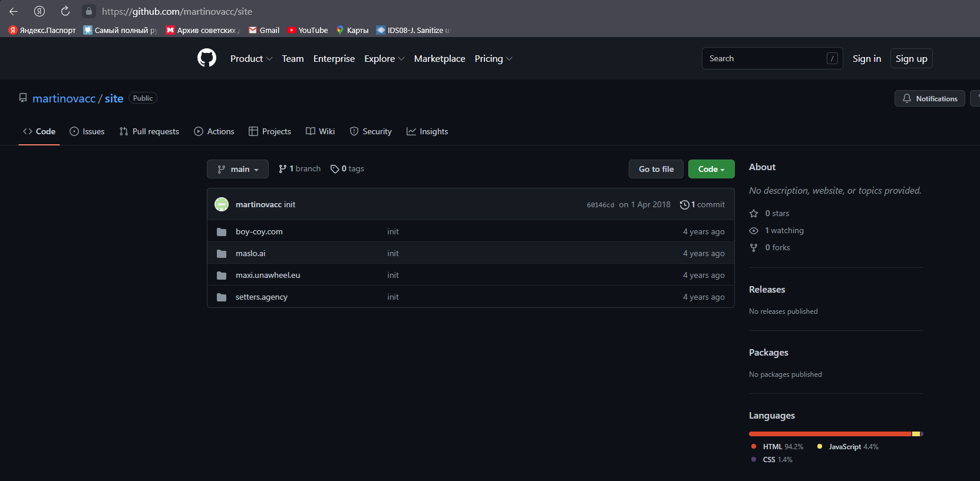980x481 pixels.
Task: Click the bell icon in Notifications button
Action: tap(907, 98)
